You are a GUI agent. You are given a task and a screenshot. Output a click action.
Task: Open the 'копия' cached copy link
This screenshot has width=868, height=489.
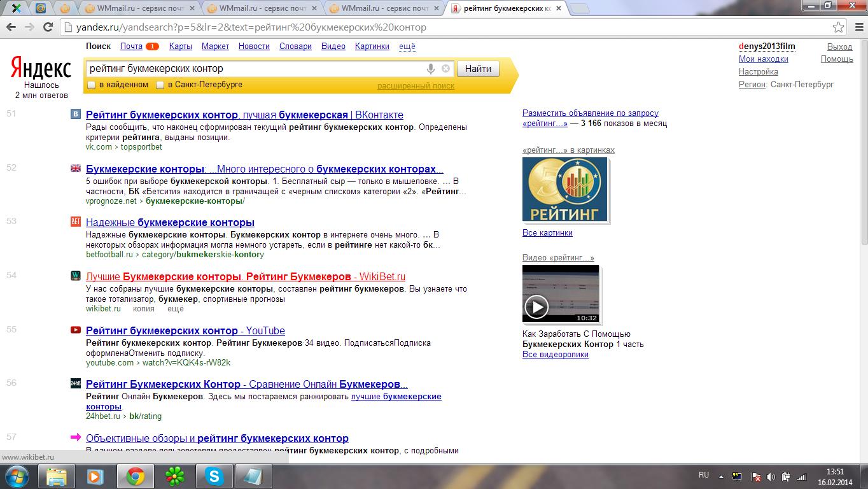coord(144,309)
